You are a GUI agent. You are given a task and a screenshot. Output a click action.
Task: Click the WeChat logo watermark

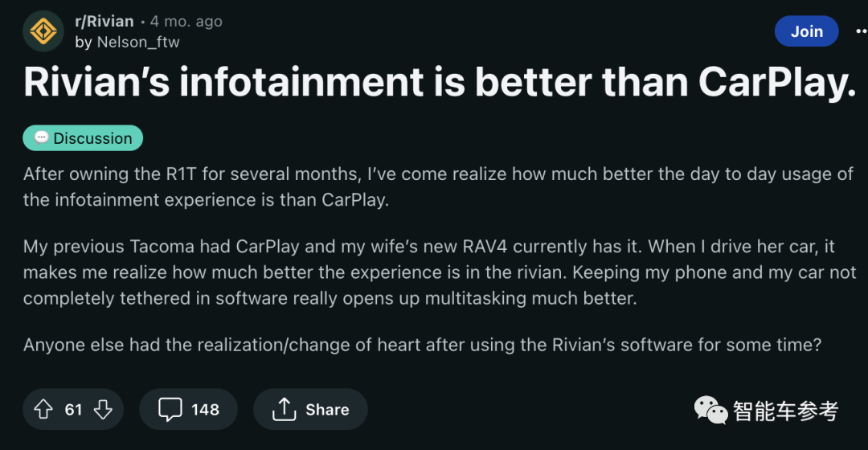[710, 410]
